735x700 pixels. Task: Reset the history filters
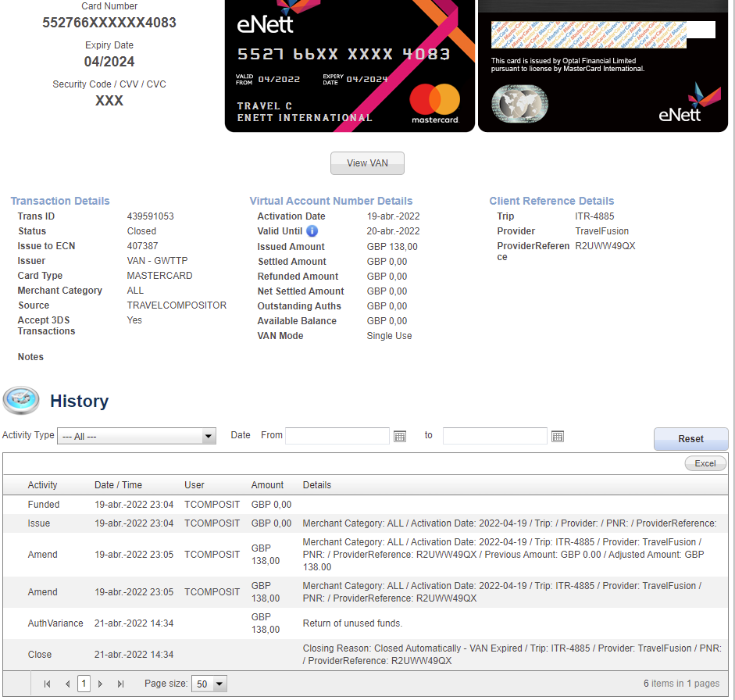pos(690,439)
